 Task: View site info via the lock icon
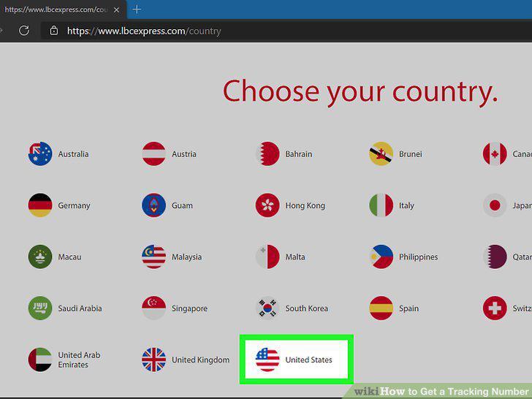pos(53,31)
